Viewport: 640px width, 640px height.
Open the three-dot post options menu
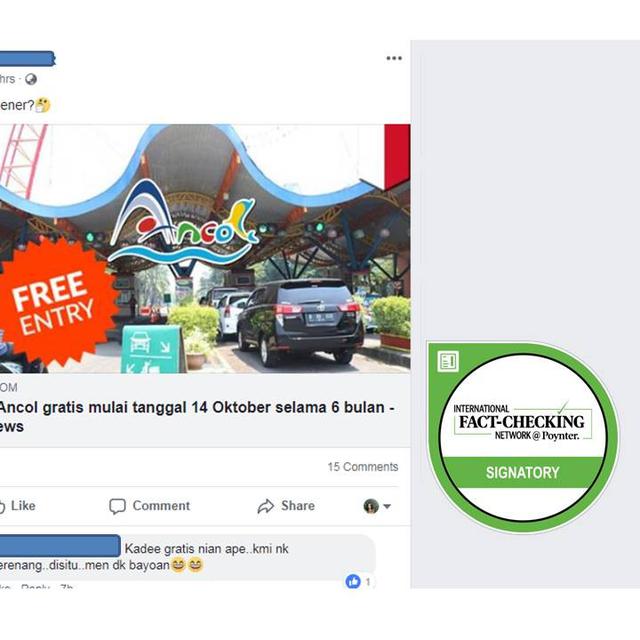[x=394, y=58]
